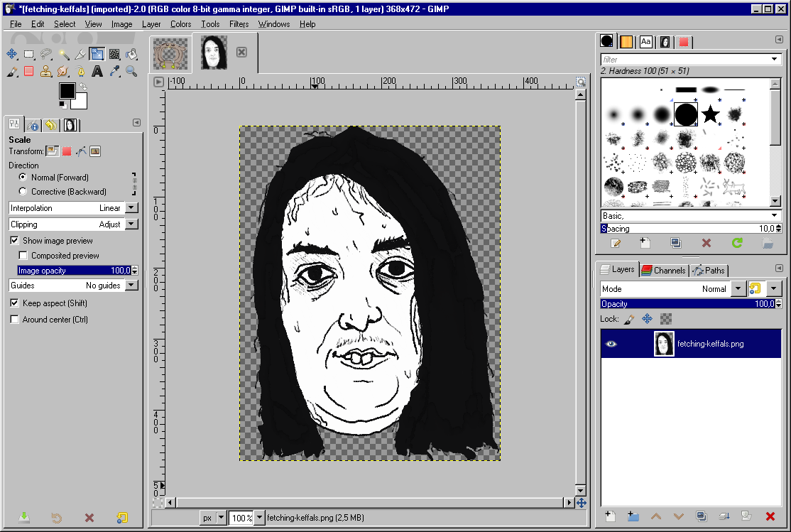Adjust the Image opacity slider
This screenshot has width=791, height=532.
click(x=74, y=271)
